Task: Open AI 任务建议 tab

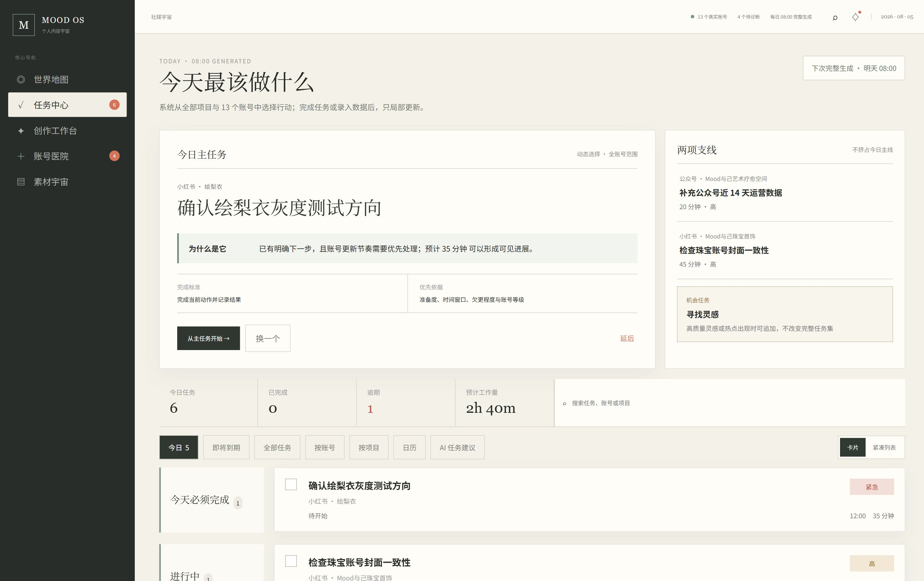Action: coord(457,447)
